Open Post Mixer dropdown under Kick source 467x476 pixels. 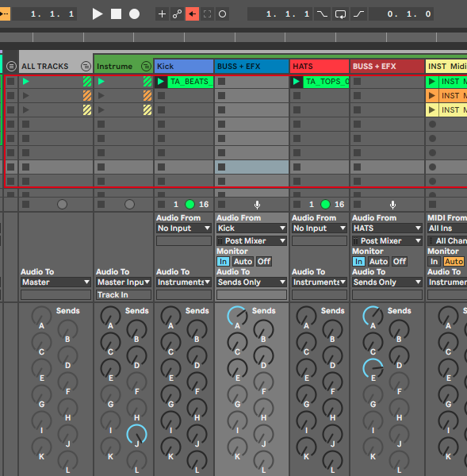[x=251, y=241]
